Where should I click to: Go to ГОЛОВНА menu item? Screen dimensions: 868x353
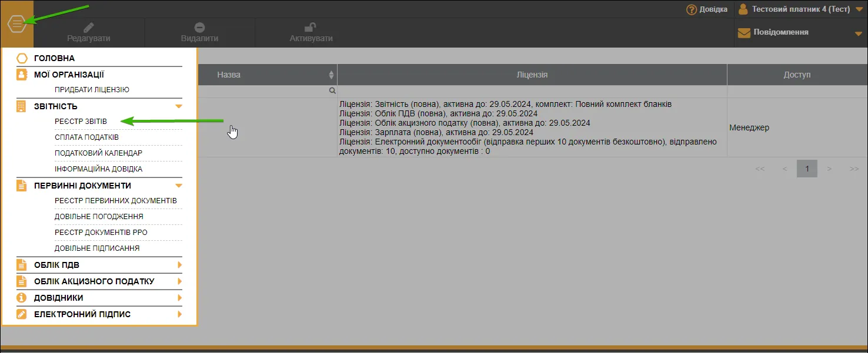(x=54, y=58)
